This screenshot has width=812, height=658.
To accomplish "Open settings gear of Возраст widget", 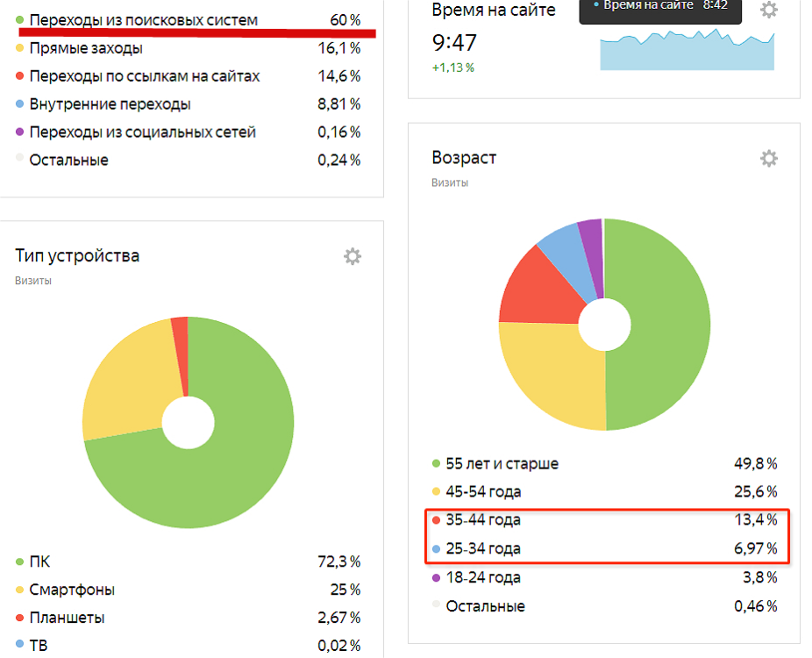I will (x=768, y=159).
